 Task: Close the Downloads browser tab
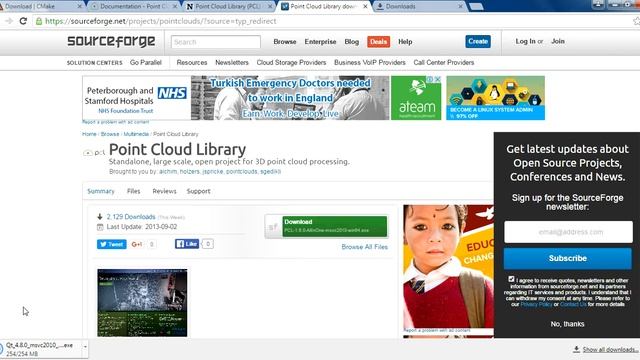[460, 7]
